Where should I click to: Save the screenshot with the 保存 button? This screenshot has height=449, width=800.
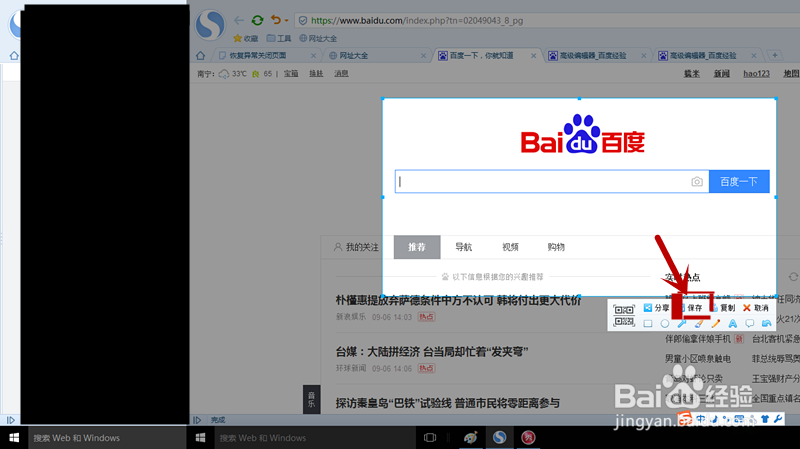691,308
